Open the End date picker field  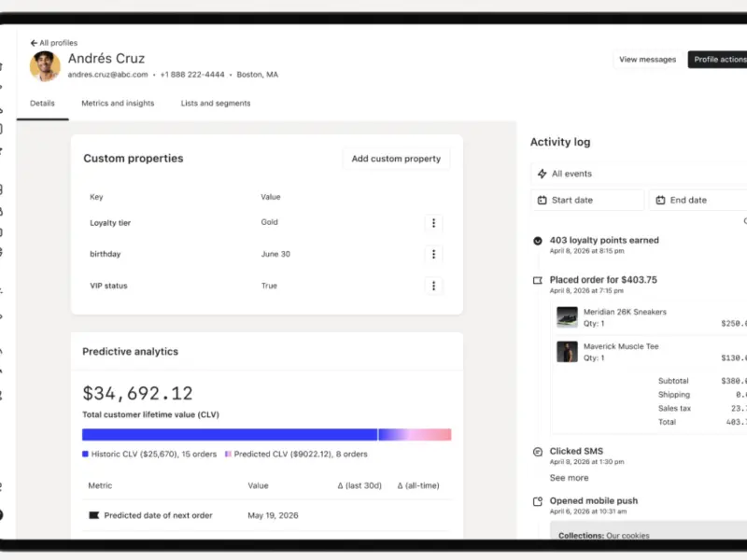pos(698,200)
